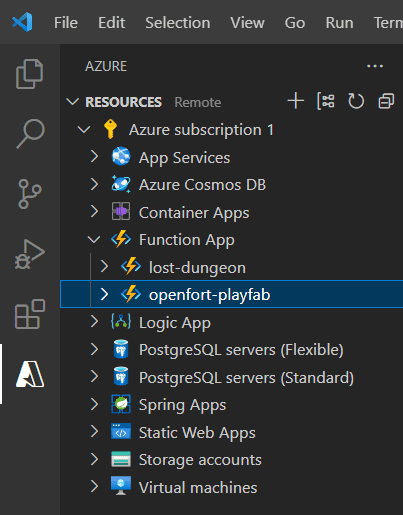This screenshot has width=403, height=515.
Task: Click the openfort-playfab lightning bolt icon
Action: tap(131, 294)
